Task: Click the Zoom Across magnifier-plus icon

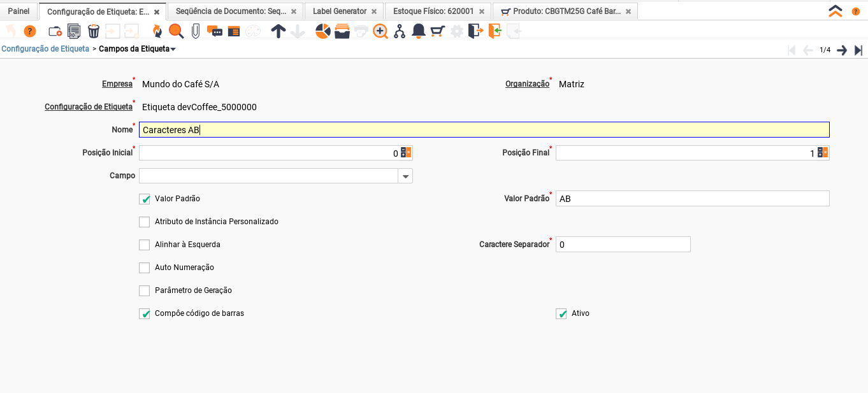Action: [x=380, y=31]
